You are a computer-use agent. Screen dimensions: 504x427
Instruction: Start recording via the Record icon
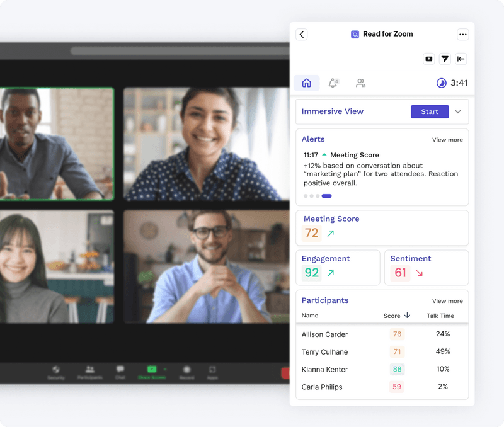tap(186, 372)
